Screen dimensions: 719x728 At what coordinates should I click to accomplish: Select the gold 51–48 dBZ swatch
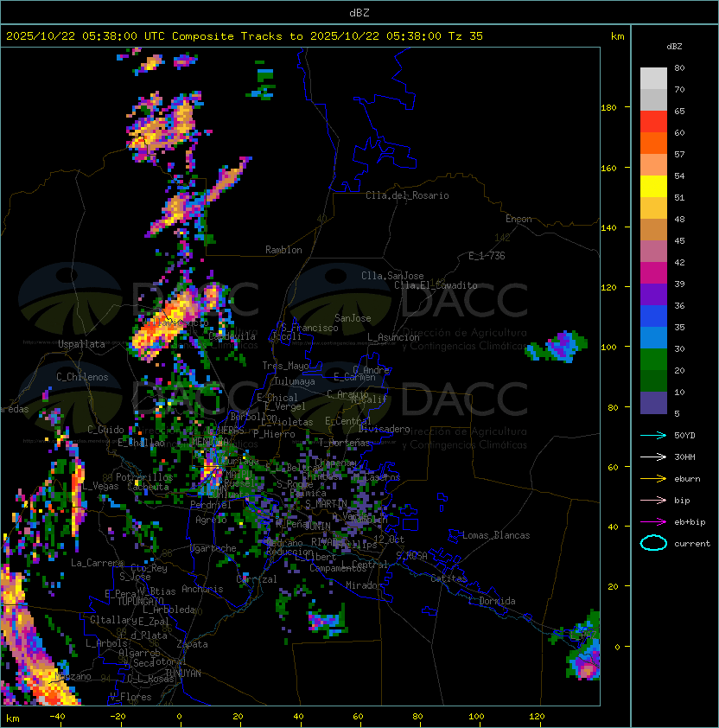(x=653, y=208)
